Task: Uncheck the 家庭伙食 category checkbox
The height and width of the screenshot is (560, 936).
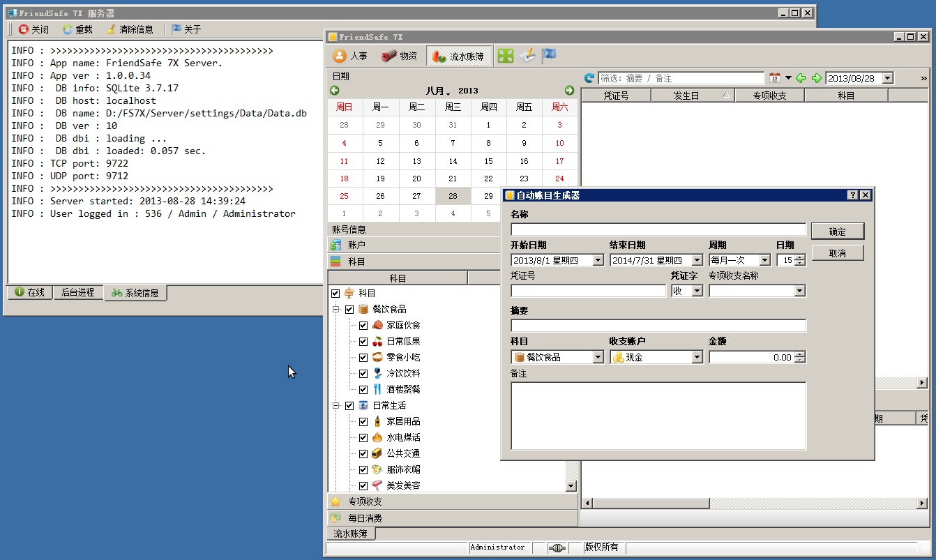Action: (x=363, y=326)
